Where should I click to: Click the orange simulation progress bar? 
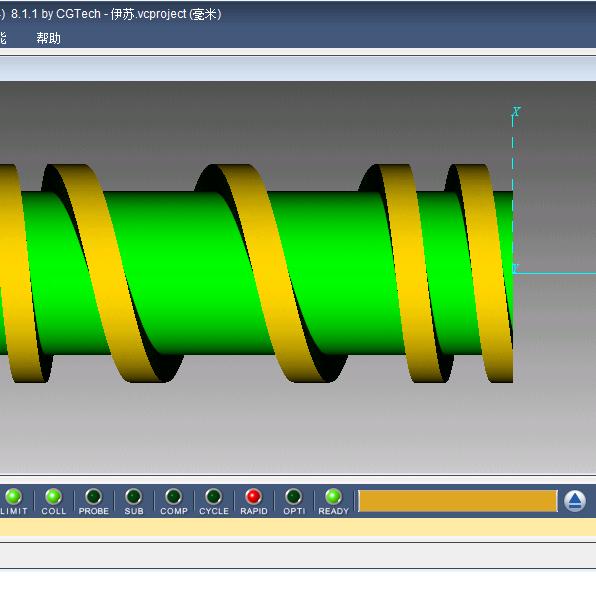click(x=458, y=501)
